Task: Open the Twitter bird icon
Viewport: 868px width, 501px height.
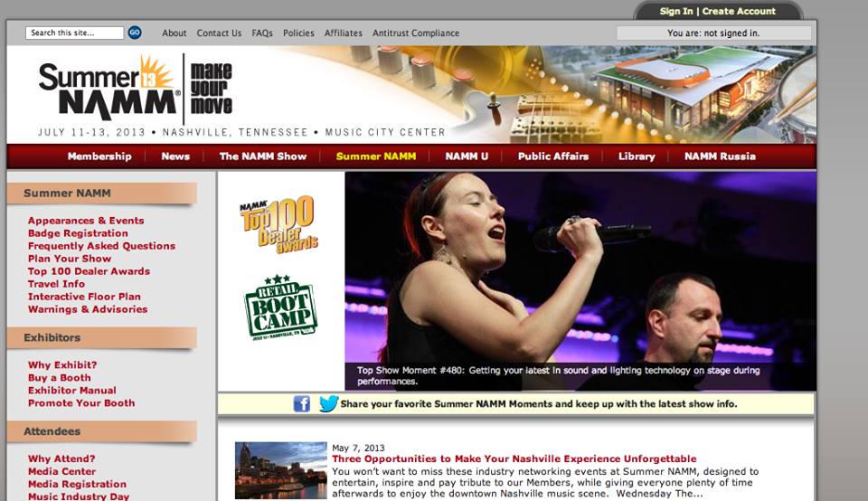Action: (x=328, y=403)
